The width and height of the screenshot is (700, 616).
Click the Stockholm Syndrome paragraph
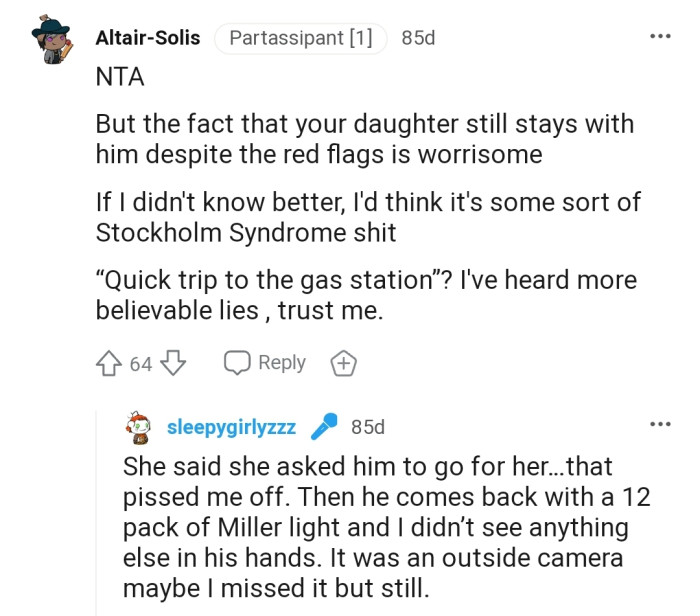pos(368,217)
